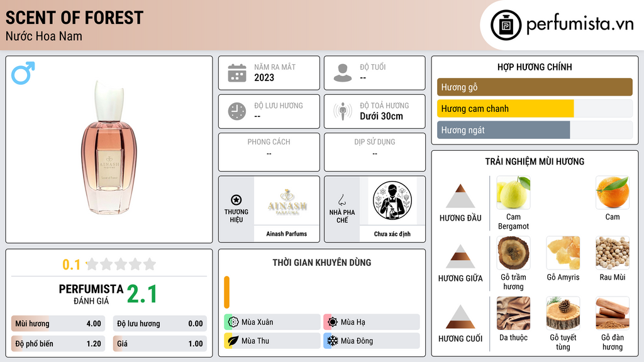The height and width of the screenshot is (362, 644).
Task: Click the calendar icon beside Năm ra mắt
Action: click(237, 73)
